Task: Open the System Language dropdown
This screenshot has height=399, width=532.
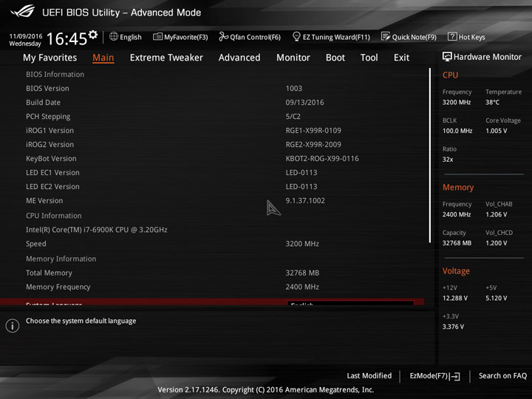Action: pyautogui.click(x=350, y=303)
